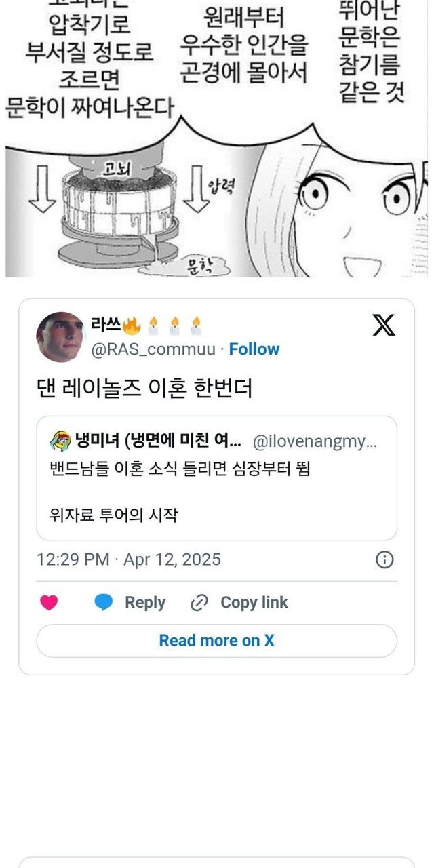Click the Reply text label
Image resolution: width=434 pixels, height=868 pixels.
click(145, 603)
